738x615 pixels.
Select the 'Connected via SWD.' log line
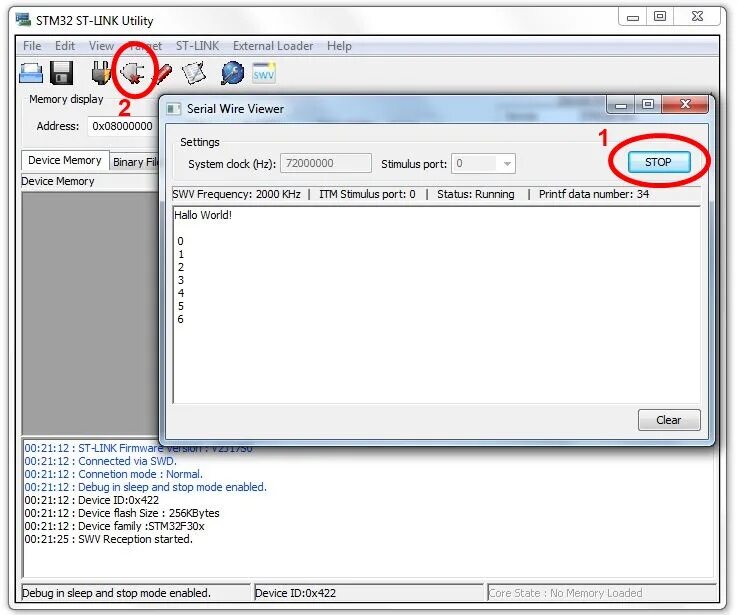tap(101, 461)
